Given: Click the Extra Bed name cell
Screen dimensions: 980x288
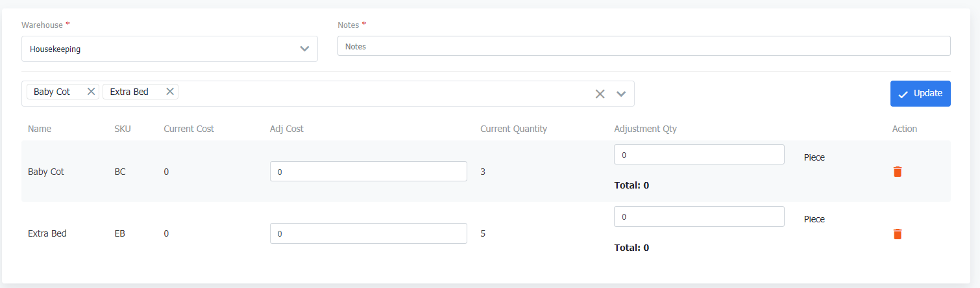Looking at the screenshot, I should [47, 233].
